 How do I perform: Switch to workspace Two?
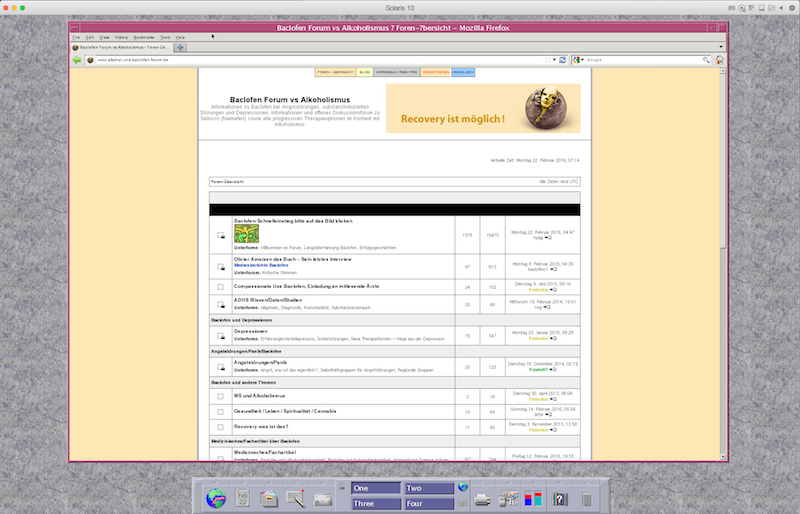coord(428,488)
